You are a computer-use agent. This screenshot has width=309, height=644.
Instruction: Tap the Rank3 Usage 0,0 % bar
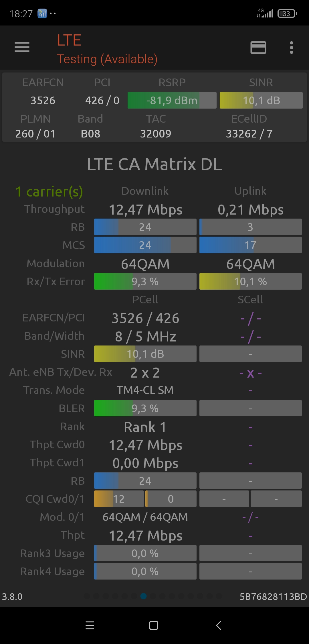click(145, 553)
